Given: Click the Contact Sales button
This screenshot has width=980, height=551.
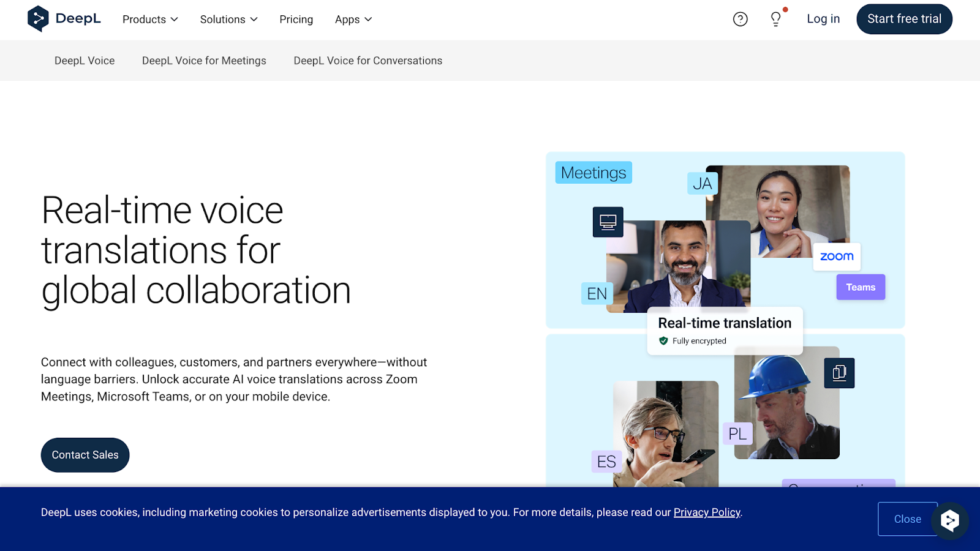Looking at the screenshot, I should (85, 455).
